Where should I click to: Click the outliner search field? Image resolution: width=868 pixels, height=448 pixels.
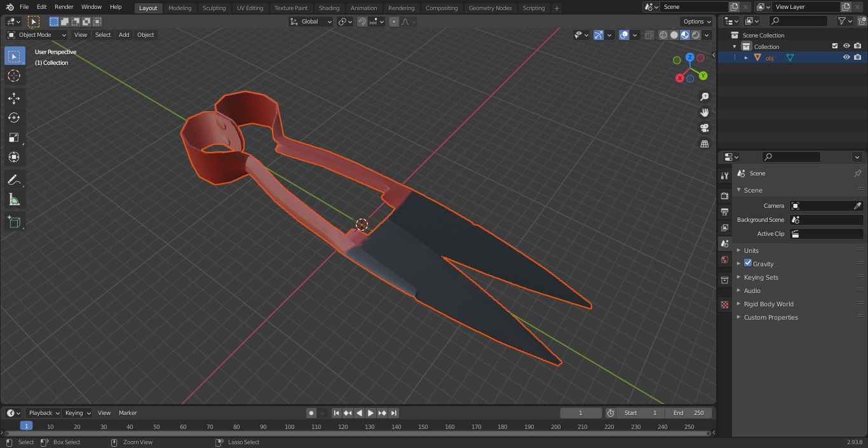tap(798, 21)
